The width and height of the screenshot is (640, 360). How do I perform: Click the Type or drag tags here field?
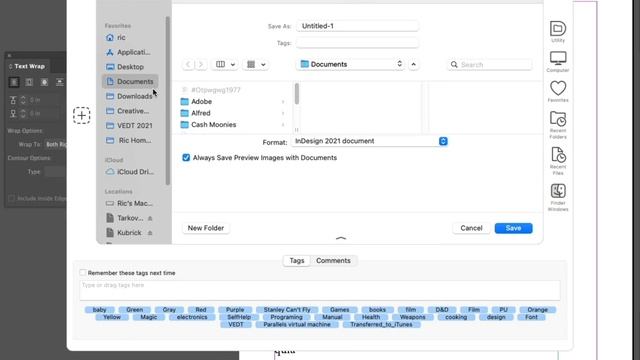click(x=320, y=290)
